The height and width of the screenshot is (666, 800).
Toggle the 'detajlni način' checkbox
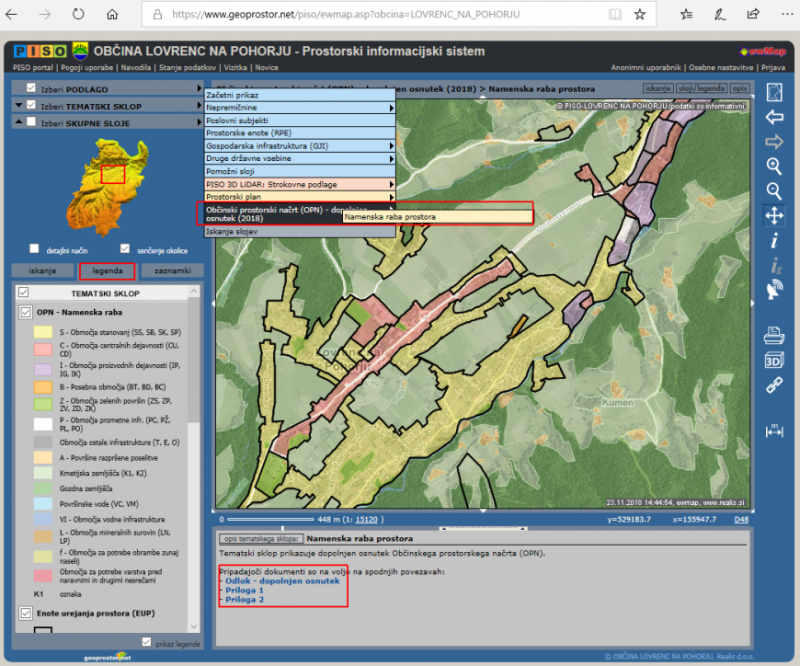point(34,249)
